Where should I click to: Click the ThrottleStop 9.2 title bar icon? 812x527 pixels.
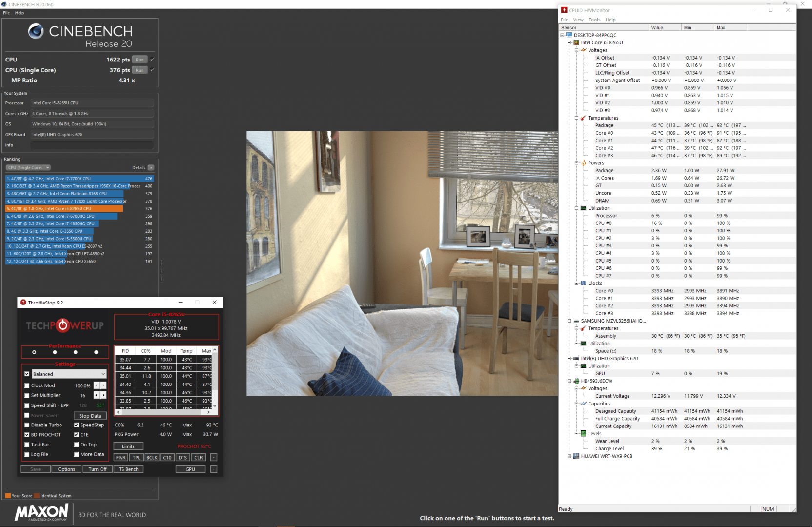23,303
